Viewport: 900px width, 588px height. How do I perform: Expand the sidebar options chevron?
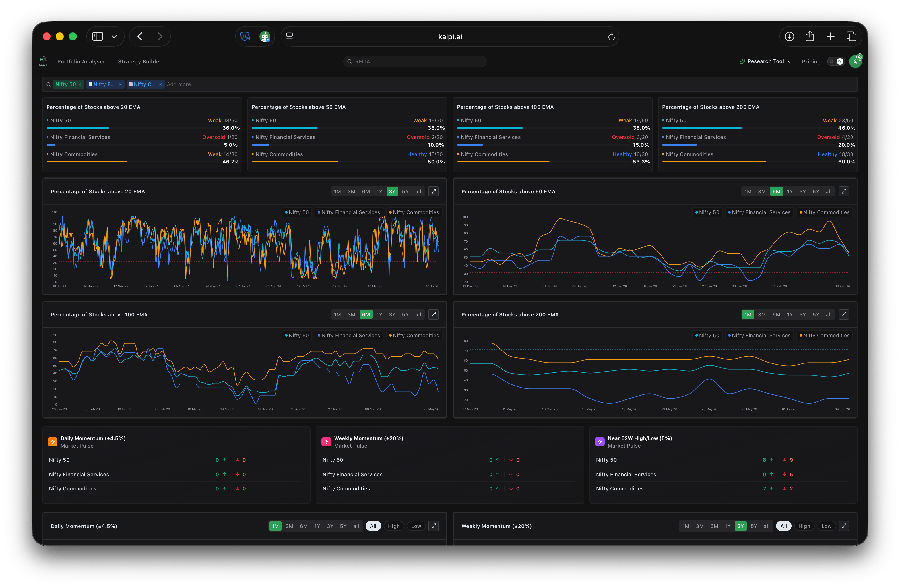114,37
